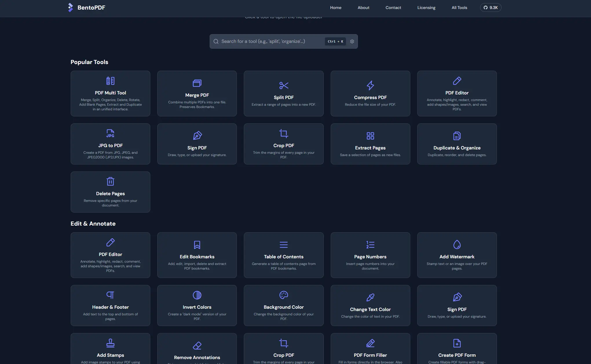Click 'Extract a range of pages into a new PDF.'
591x364 pixels.
tap(283, 105)
